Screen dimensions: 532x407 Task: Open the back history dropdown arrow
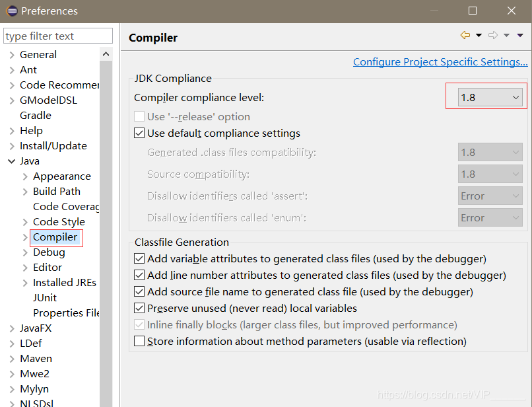(x=479, y=35)
